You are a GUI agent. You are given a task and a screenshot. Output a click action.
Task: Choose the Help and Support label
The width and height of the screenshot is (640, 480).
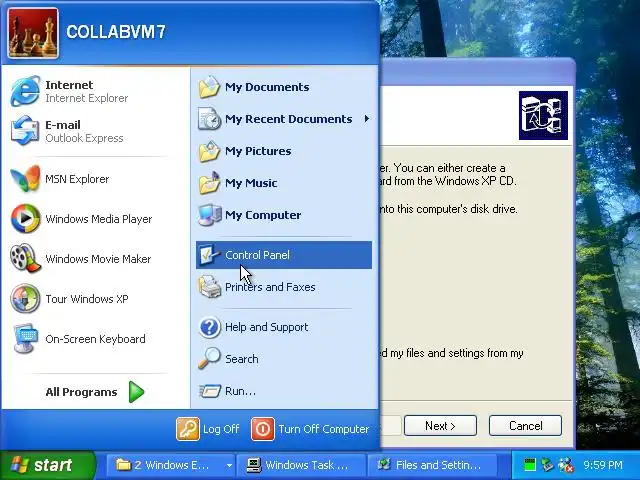[267, 327]
